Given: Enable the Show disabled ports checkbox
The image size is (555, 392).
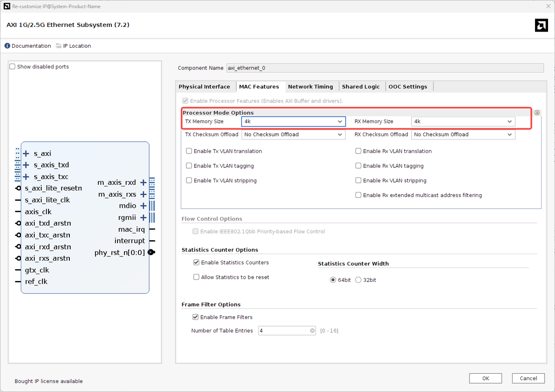Looking at the screenshot, I should point(13,67).
